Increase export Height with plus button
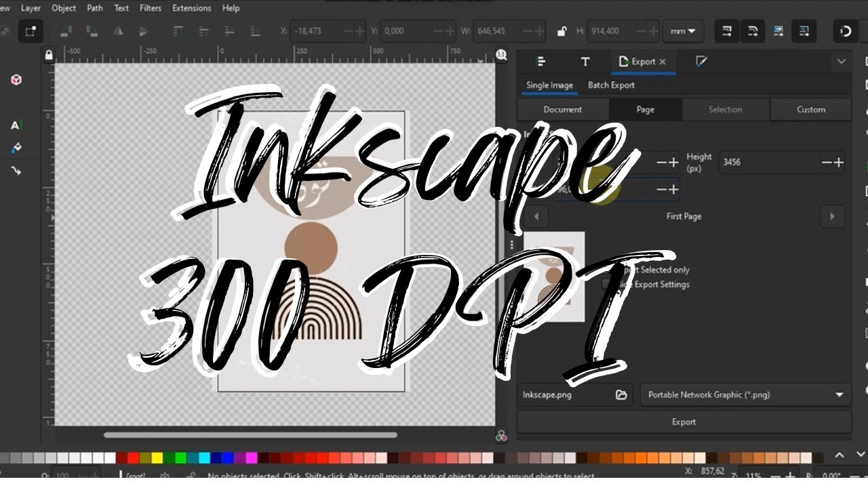This screenshot has height=488, width=868. coord(839,163)
